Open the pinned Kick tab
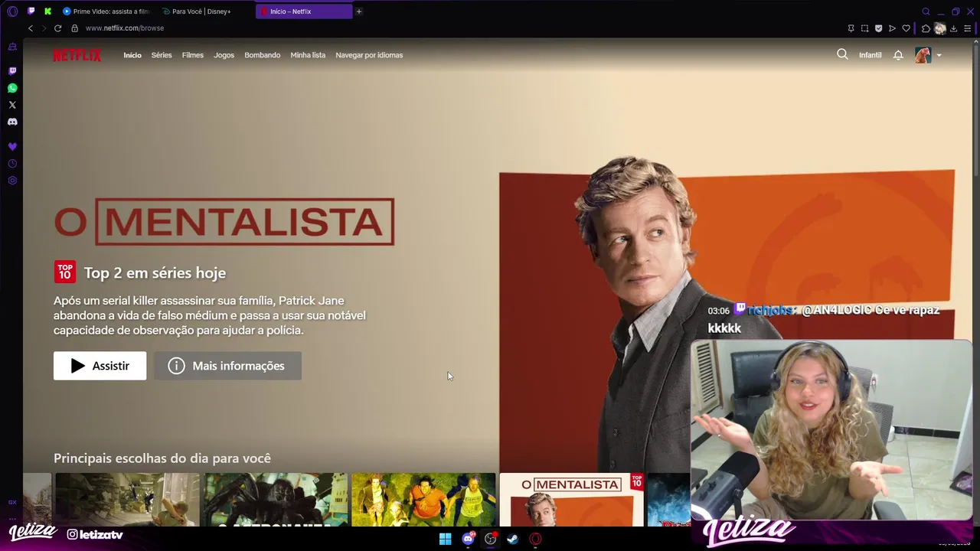980x551 pixels. (47, 11)
